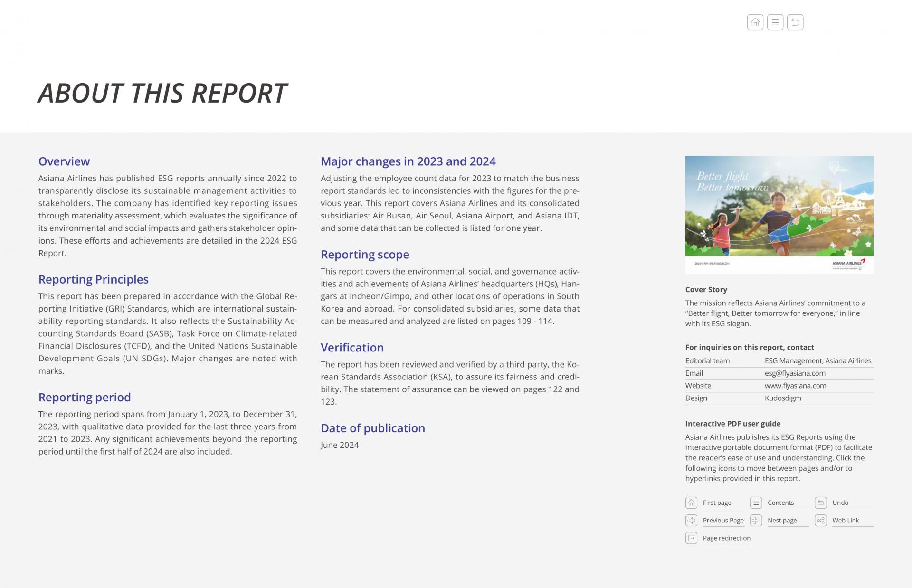Click the 'Verification' section heading
Image resolution: width=912 pixels, height=588 pixels.
pyautogui.click(x=352, y=348)
